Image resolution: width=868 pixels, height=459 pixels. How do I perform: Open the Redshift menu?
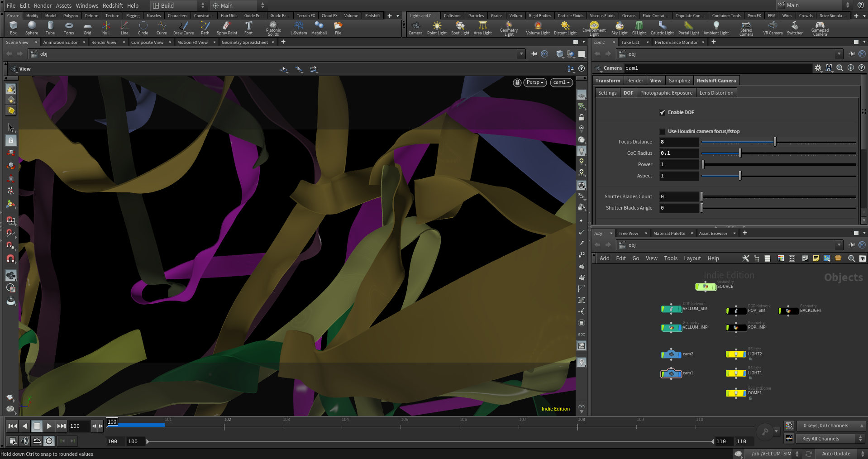113,5
